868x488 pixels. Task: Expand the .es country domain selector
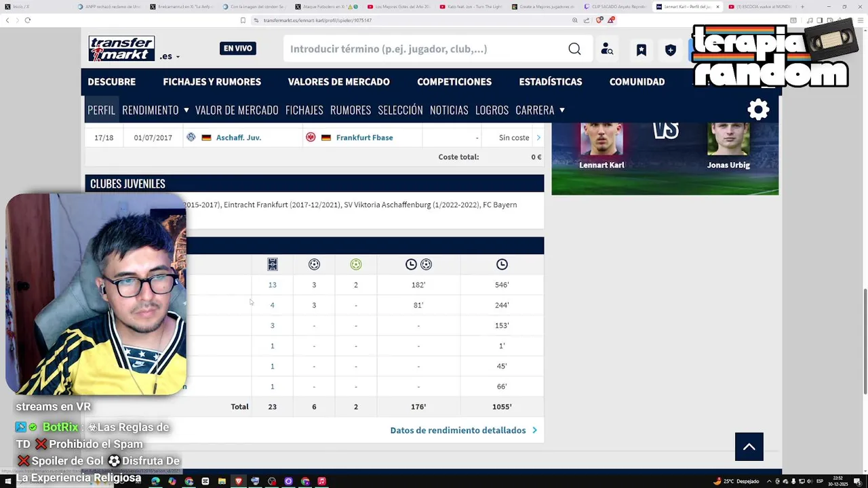tap(170, 56)
